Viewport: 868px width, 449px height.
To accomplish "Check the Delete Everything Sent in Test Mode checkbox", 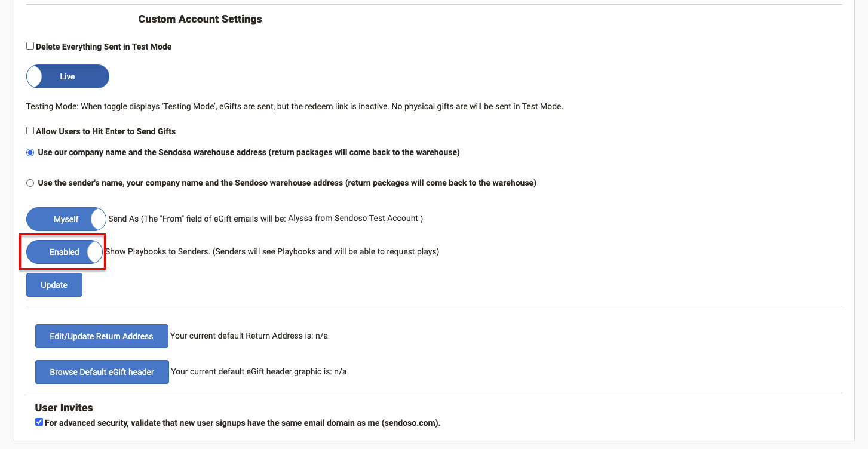I will pyautogui.click(x=30, y=46).
